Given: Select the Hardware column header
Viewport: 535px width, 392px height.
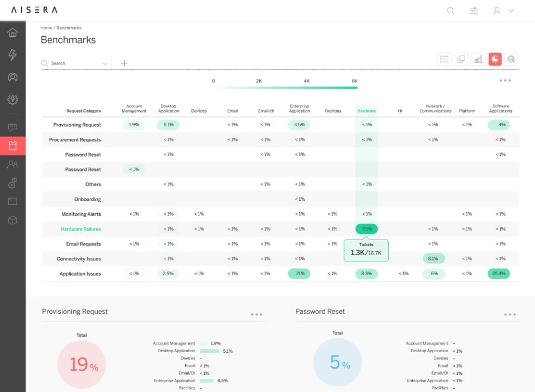Looking at the screenshot, I should click(366, 111).
